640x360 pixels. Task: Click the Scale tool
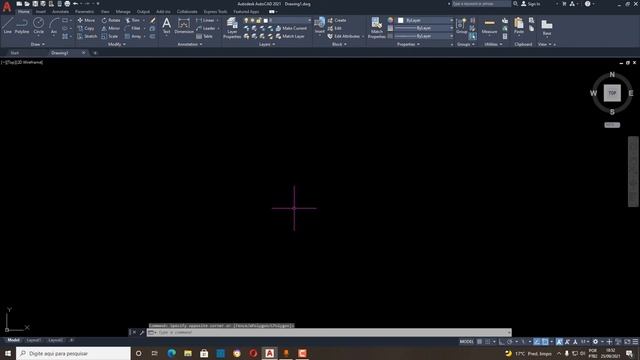tap(110, 36)
